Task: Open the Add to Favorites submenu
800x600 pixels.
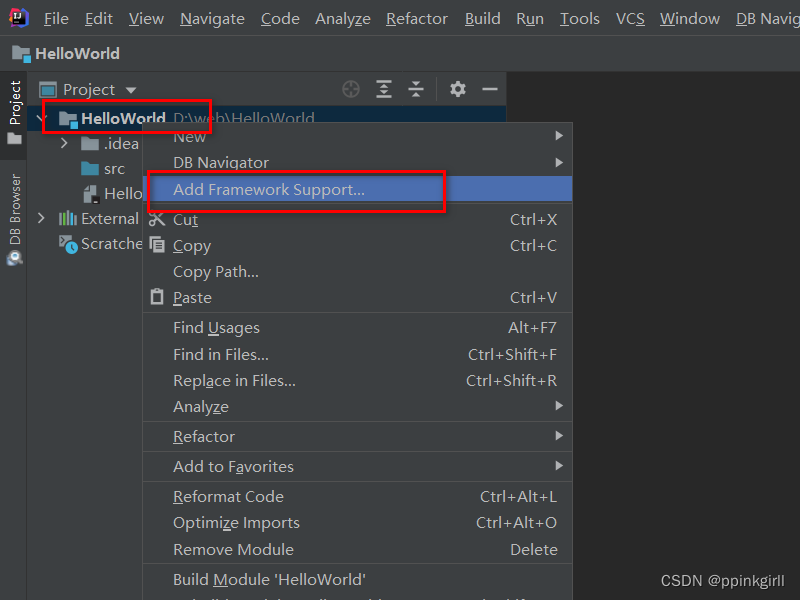Action: 357,466
